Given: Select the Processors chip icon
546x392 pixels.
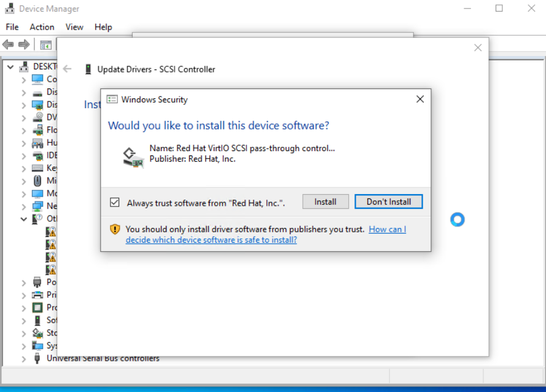Looking at the screenshot, I should pyautogui.click(x=37, y=307).
